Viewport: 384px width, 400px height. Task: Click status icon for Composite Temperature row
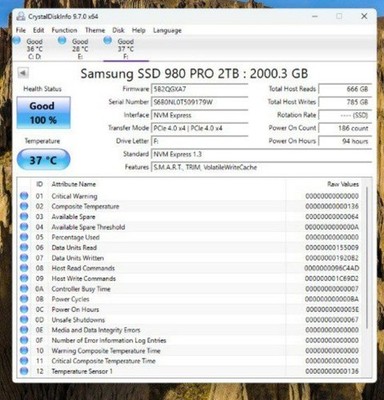click(24, 206)
